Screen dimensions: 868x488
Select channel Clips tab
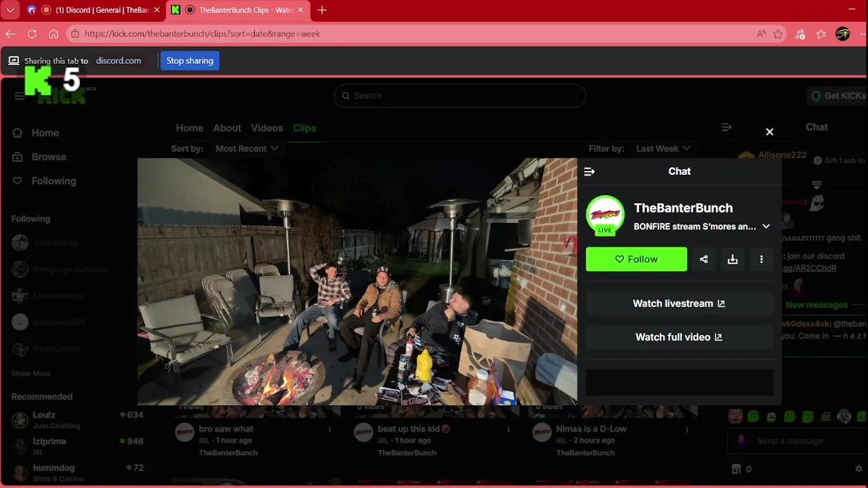pyautogui.click(x=304, y=128)
